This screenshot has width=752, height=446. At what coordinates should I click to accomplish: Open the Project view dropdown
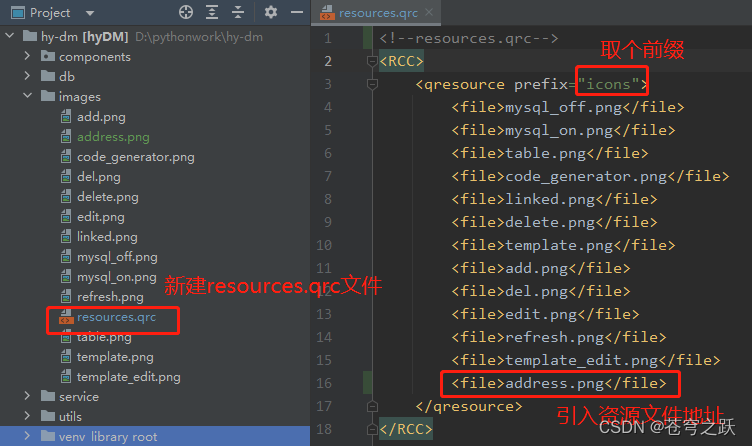click(90, 13)
